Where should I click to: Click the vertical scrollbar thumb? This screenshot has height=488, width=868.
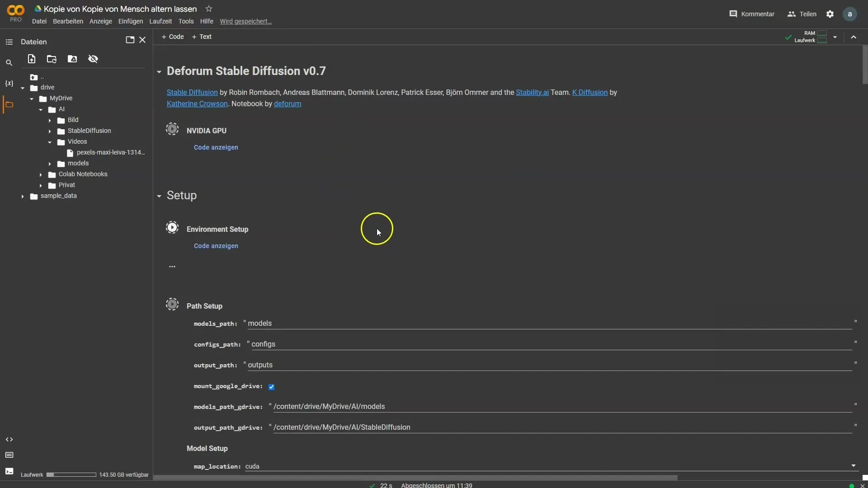click(x=865, y=65)
